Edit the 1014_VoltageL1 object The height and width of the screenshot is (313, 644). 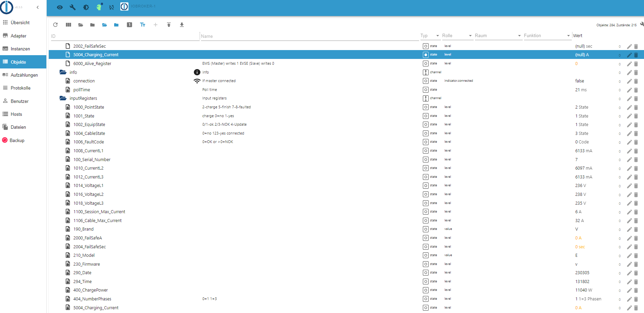point(629,186)
